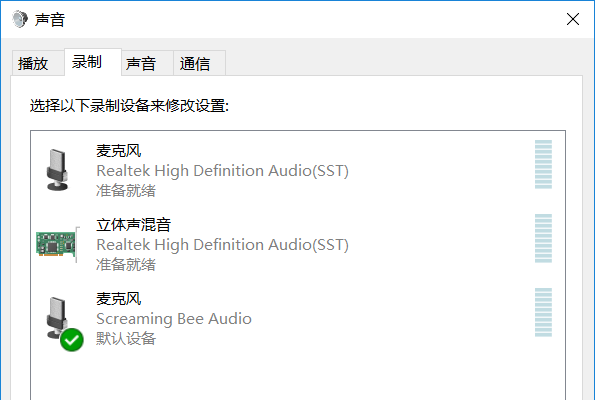Select the Realtek 麦克风 microphone icon
The height and width of the screenshot is (400, 595).
[x=57, y=169]
